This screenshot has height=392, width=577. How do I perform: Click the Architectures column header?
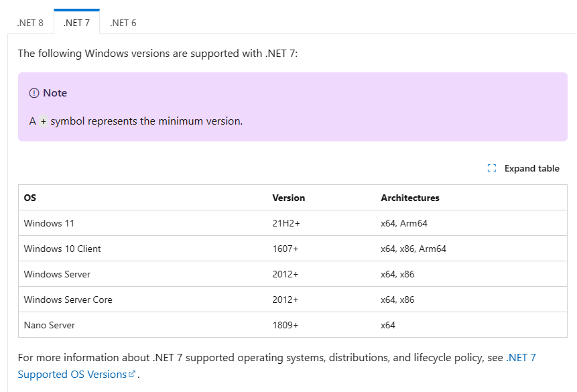pos(410,198)
